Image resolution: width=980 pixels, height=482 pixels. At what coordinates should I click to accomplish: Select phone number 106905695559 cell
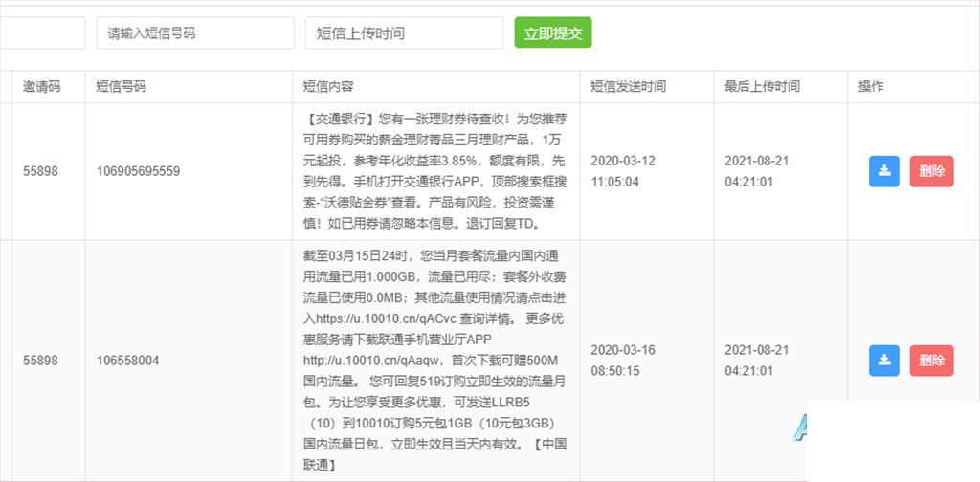pos(138,171)
